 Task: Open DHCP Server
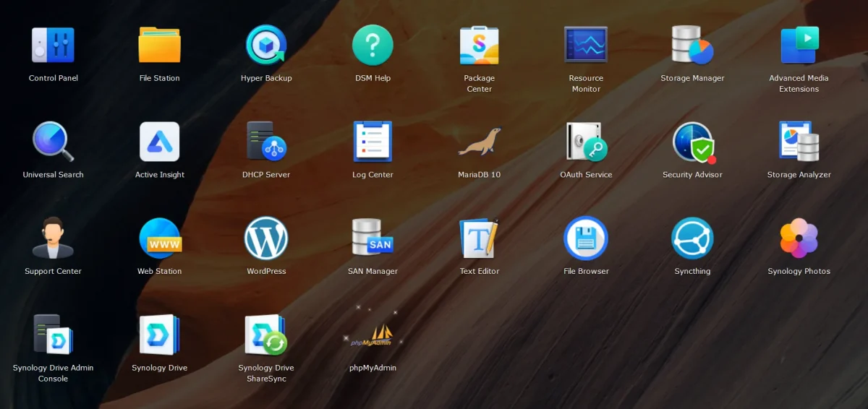coord(266,142)
